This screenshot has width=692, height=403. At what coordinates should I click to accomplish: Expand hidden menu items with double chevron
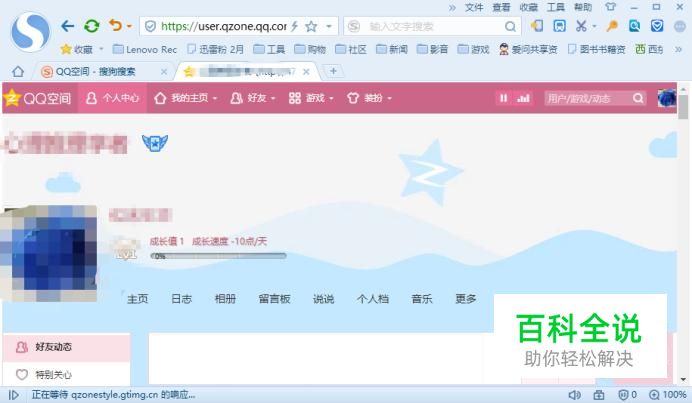point(452,8)
